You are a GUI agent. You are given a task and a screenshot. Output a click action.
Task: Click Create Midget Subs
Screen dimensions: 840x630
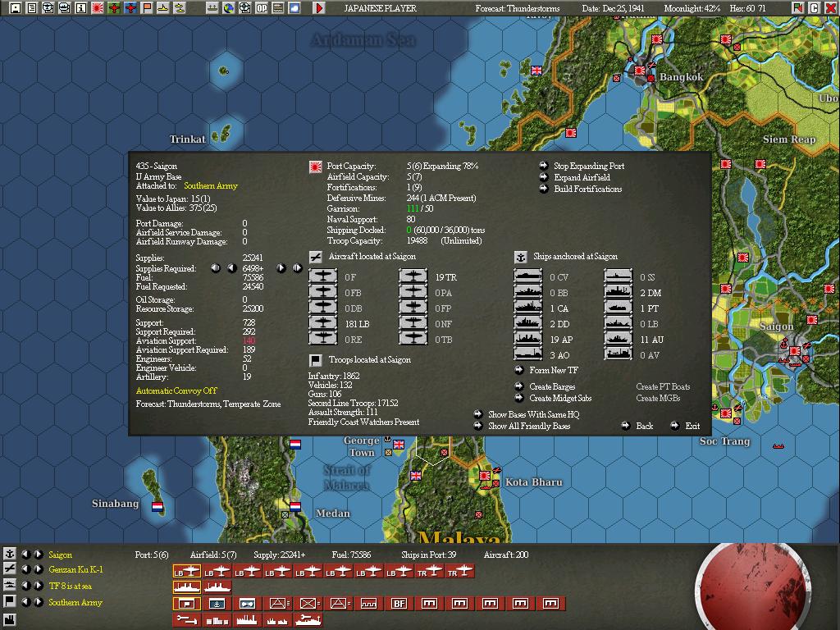560,399
